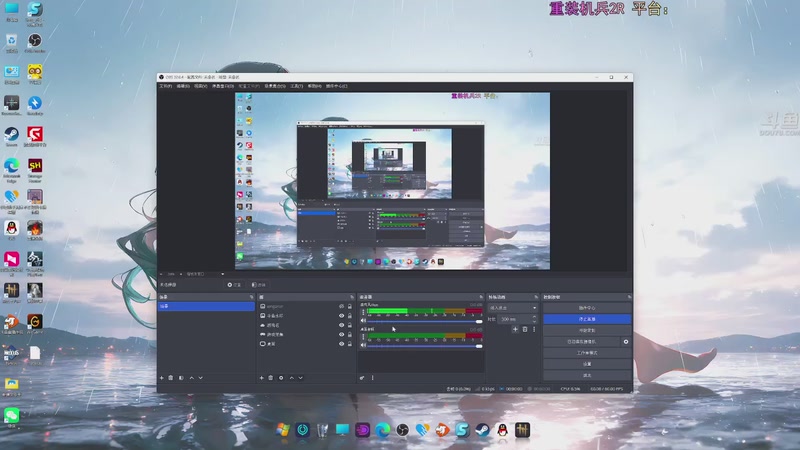800x450 pixels.
Task: Open source properties gear in Sources dock footer
Action: [x=281, y=378]
